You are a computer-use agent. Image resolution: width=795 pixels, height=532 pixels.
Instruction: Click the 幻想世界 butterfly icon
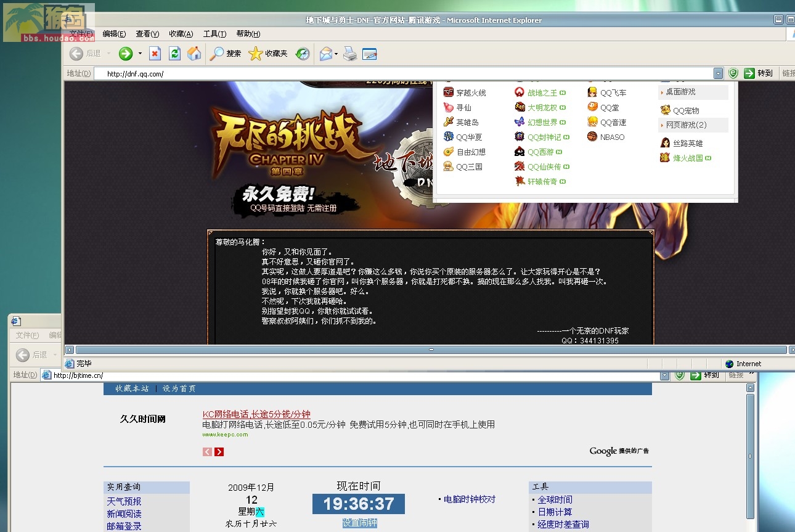pyautogui.click(x=520, y=122)
